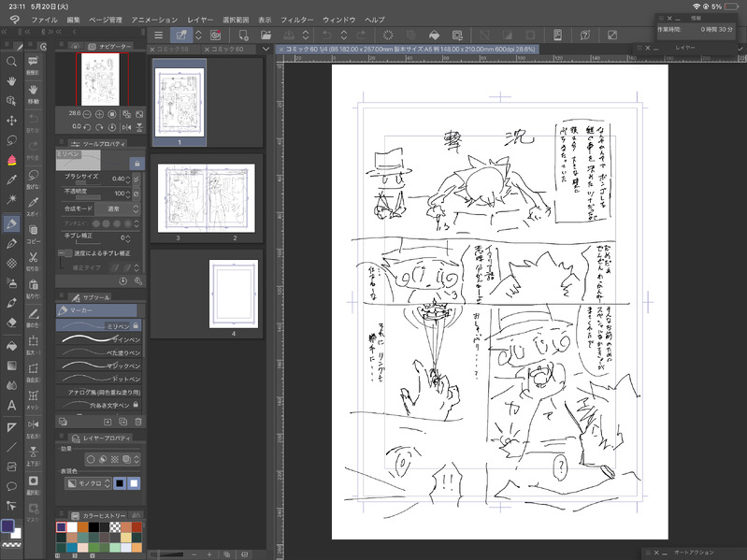Zoom in using the Navigator plus button
The image size is (747, 560).
[99, 114]
